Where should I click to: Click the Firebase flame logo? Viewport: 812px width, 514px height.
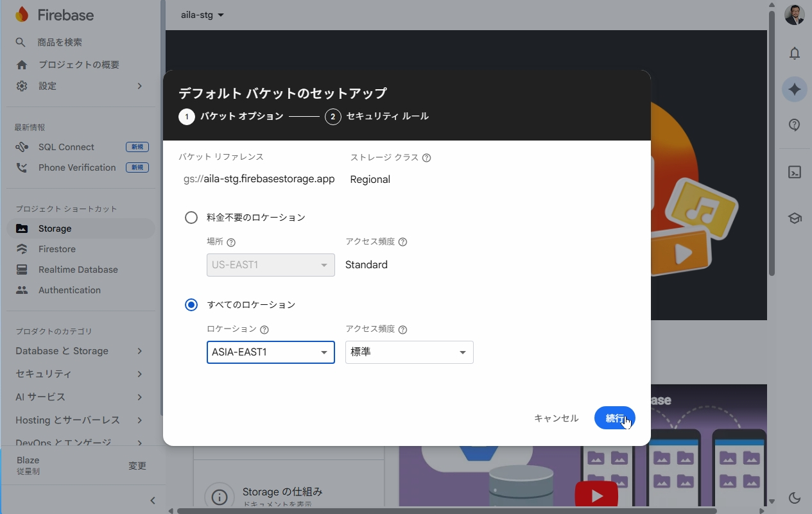click(x=22, y=14)
